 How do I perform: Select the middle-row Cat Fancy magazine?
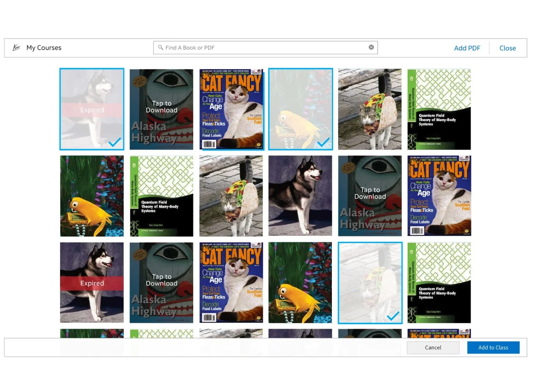[439, 196]
